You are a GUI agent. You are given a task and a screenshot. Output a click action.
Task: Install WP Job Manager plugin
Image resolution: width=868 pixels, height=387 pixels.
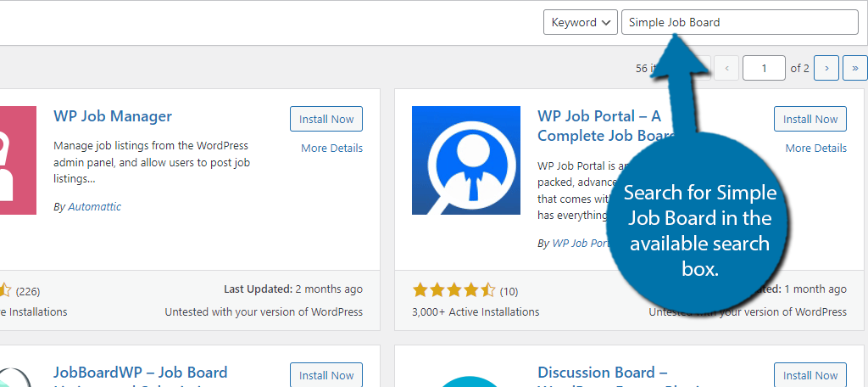pos(326,119)
